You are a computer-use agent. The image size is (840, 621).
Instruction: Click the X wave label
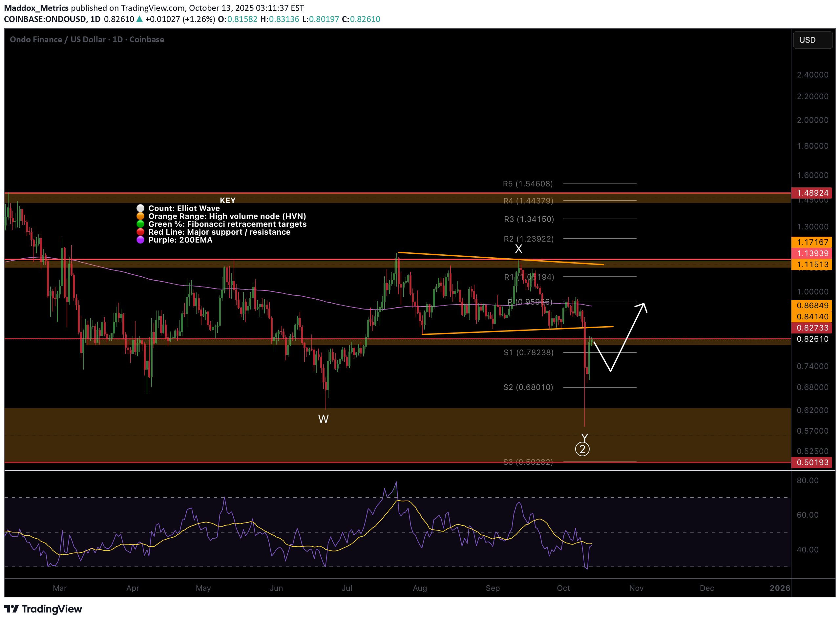click(518, 249)
